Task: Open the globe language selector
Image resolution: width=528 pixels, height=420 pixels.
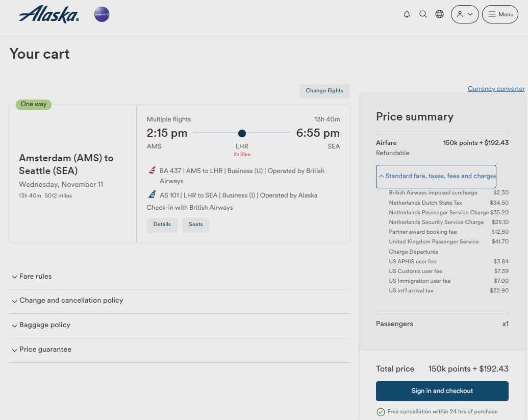Action: click(439, 14)
